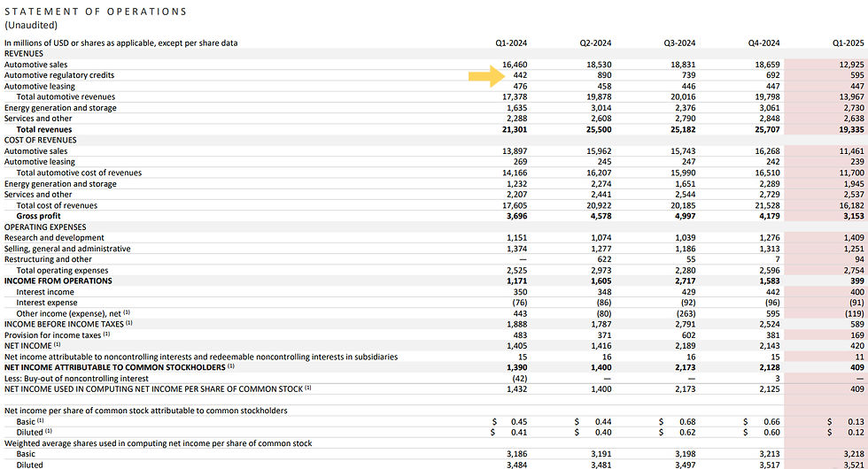Click the 'Total operating expenses' row label
The height and width of the screenshot is (469, 868).
click(63, 271)
